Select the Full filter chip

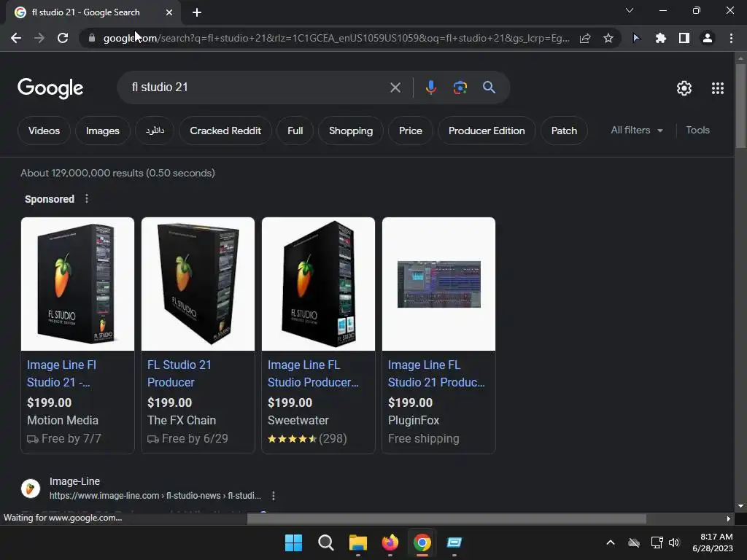click(295, 131)
